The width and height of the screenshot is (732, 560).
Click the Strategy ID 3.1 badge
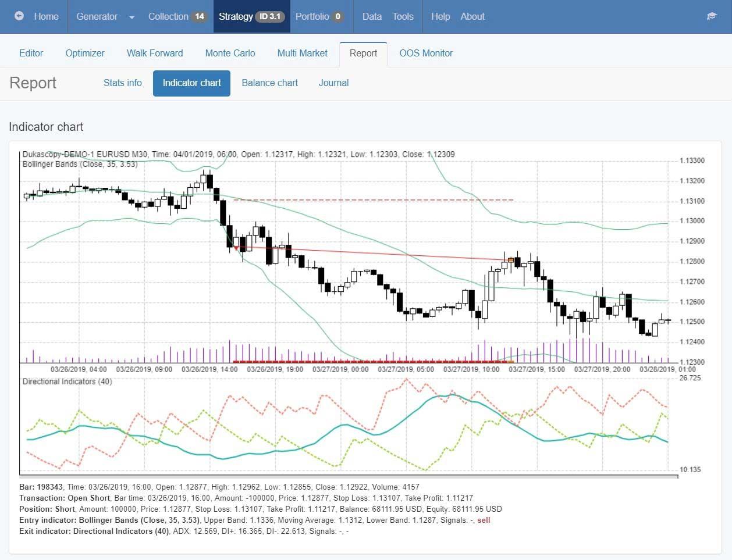coord(270,16)
